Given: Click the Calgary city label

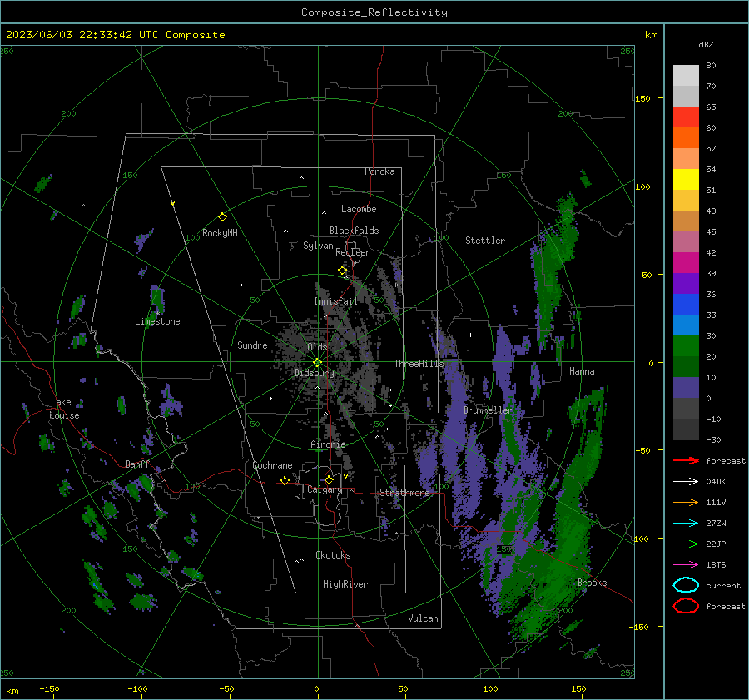Looking at the screenshot, I should pos(325,489).
